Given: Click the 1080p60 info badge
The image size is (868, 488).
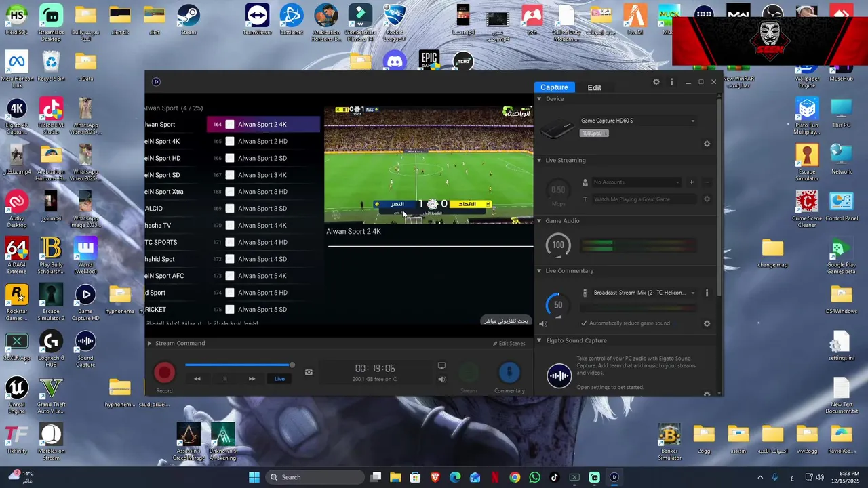Looking at the screenshot, I should pos(594,134).
